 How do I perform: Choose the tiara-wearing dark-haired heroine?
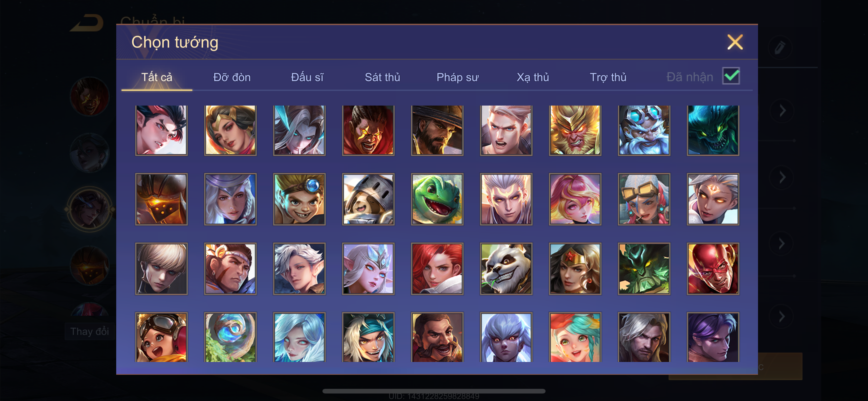[575, 268]
